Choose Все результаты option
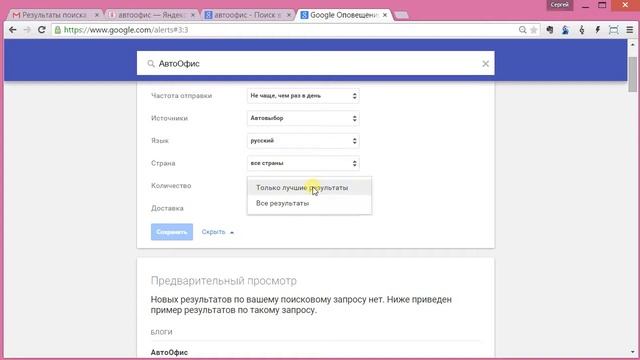 click(309, 203)
